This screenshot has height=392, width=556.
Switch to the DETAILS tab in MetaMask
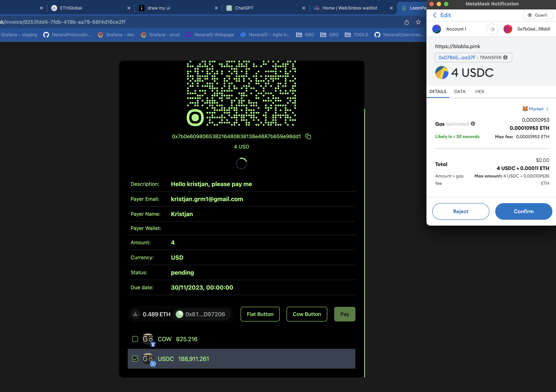(x=438, y=91)
